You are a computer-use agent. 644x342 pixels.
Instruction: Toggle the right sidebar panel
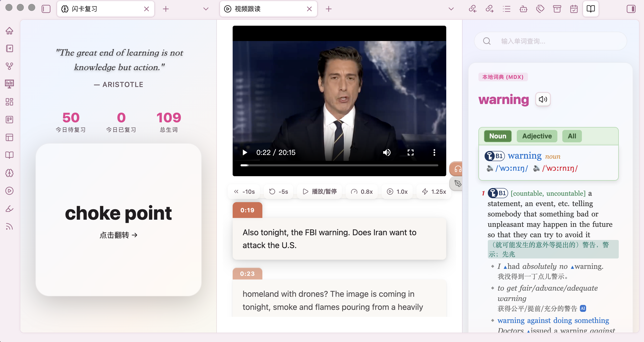pos(631,9)
